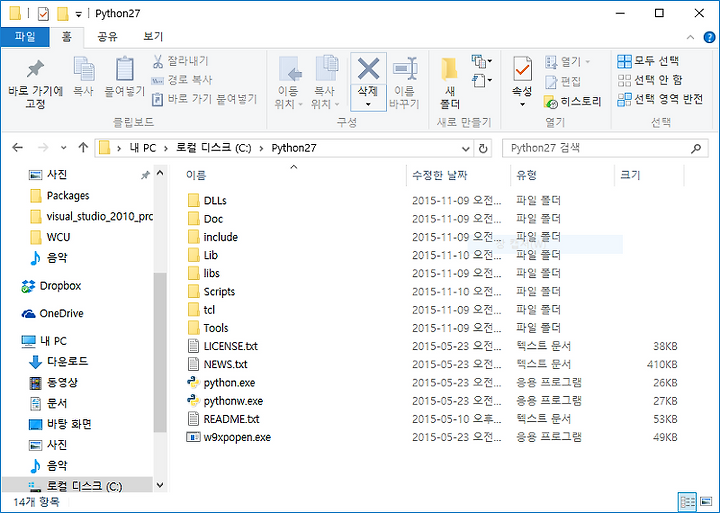720x513 pixels.
Task: Click the blue Help question icon
Action: (x=709, y=37)
